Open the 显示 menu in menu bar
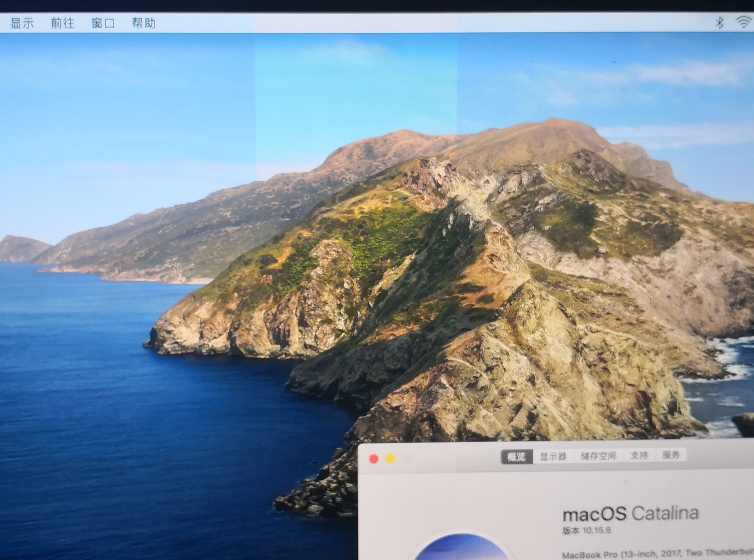 (x=22, y=23)
